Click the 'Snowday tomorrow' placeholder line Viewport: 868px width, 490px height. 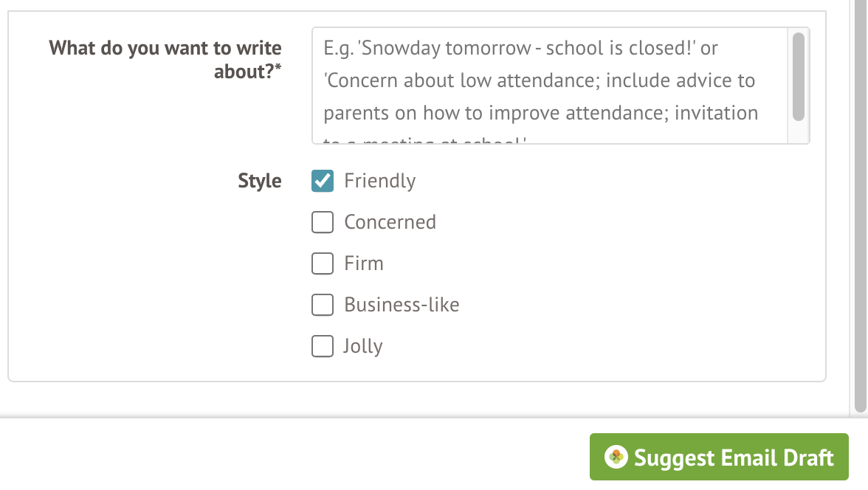520,49
